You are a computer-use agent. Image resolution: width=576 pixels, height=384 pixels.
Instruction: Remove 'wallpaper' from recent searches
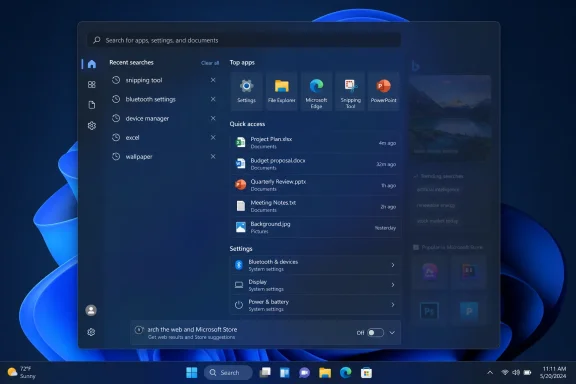pos(213,156)
